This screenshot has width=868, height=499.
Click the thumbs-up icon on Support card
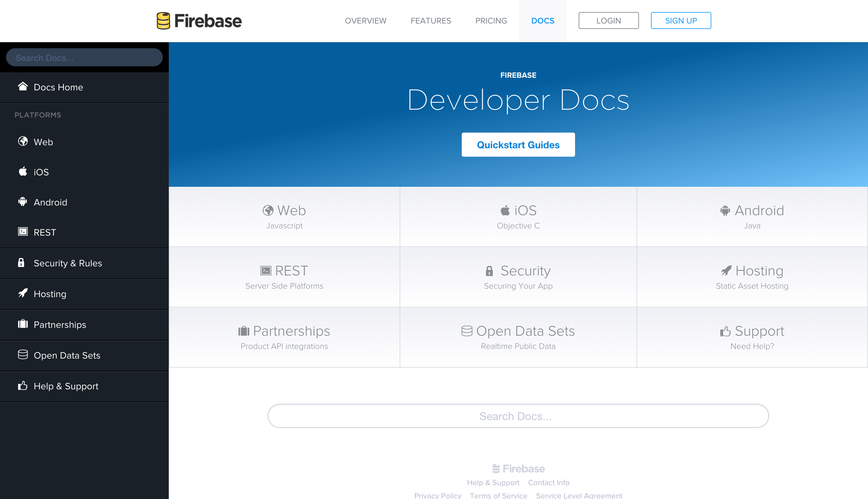click(725, 331)
